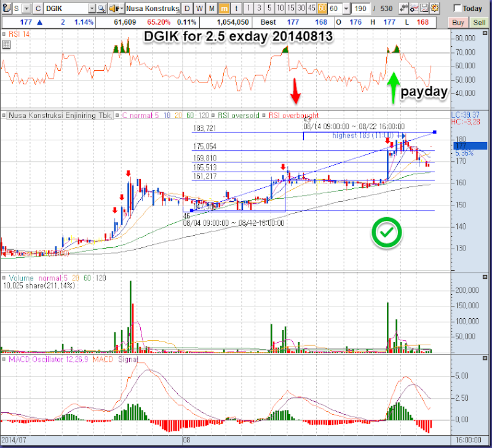Toggle the square marker before C normal

point(117,116)
